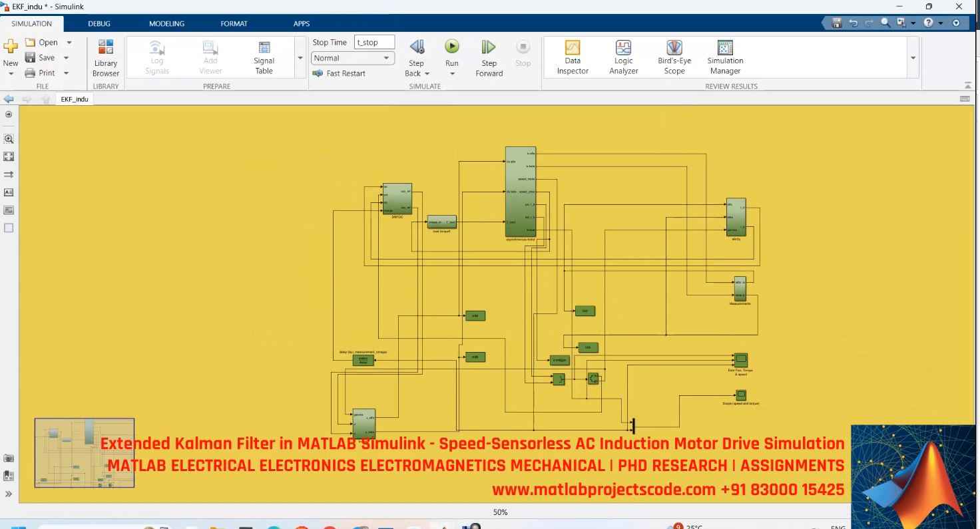This screenshot has width=980, height=529.
Task: Select the Zoom tool in the left palette
Action: point(9,138)
